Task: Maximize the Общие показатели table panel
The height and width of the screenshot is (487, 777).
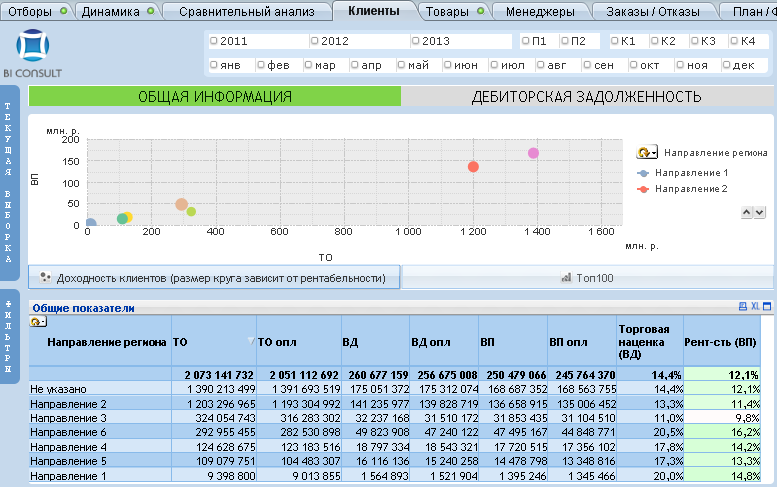Action: point(767,306)
